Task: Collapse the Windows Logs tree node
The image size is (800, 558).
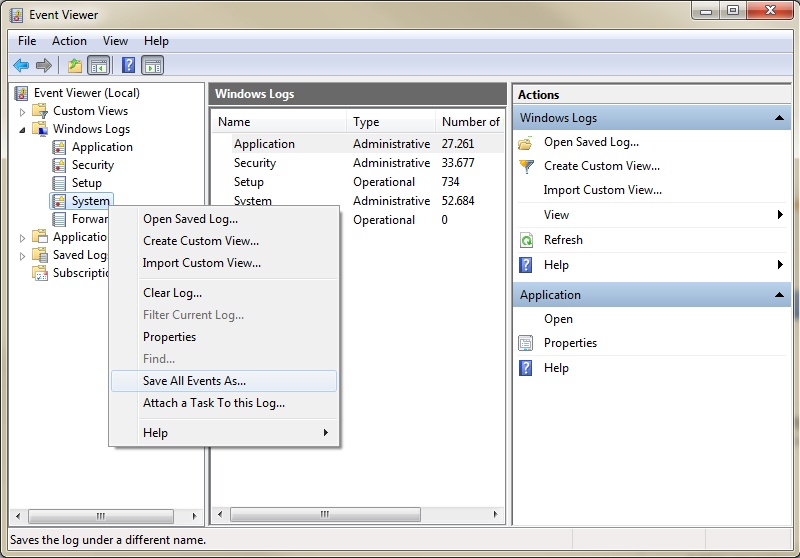Action: pos(22,130)
